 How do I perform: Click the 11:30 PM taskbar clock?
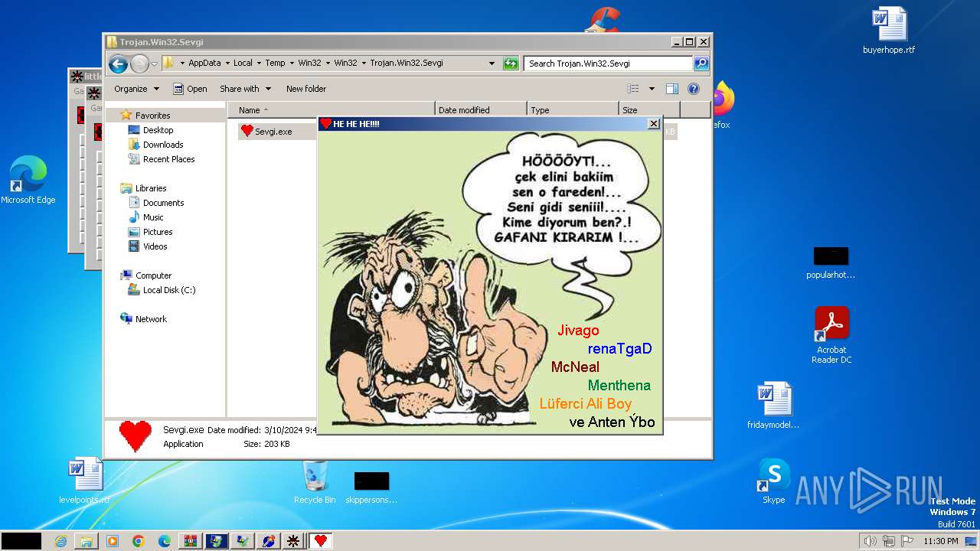pyautogui.click(x=940, y=541)
